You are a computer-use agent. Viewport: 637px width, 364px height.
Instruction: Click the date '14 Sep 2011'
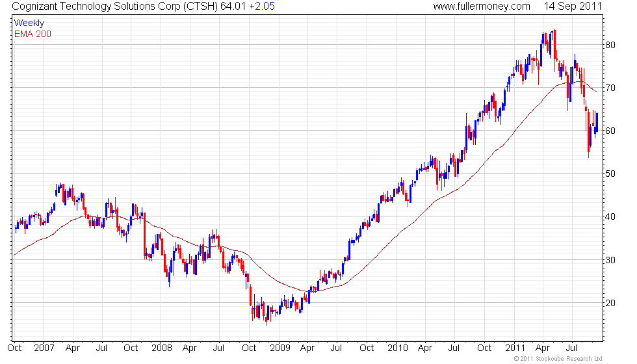coord(573,6)
